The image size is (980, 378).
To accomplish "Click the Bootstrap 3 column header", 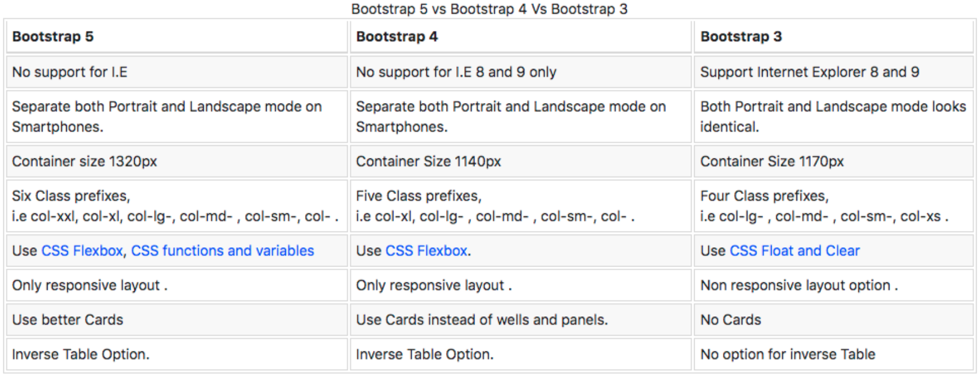I will point(741,37).
